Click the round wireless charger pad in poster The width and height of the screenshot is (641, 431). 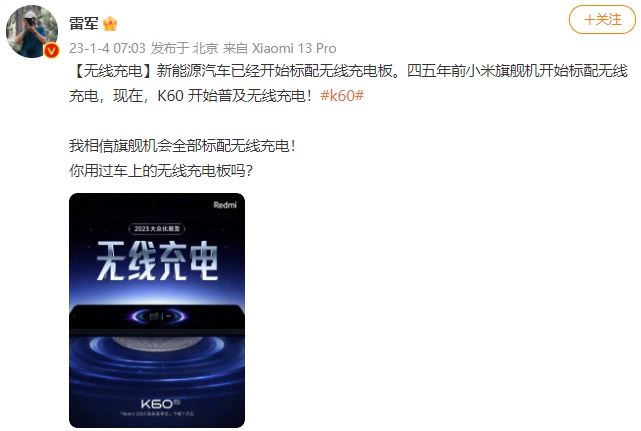tap(157, 343)
